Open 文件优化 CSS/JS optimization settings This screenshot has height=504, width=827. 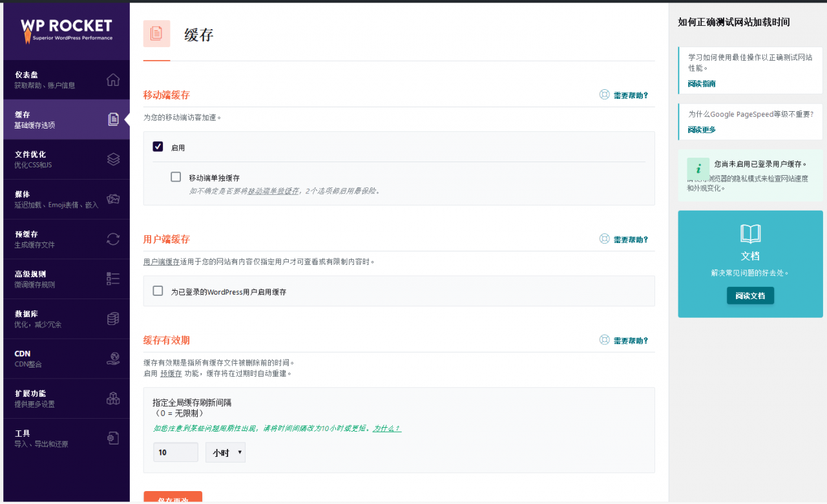(x=113, y=158)
